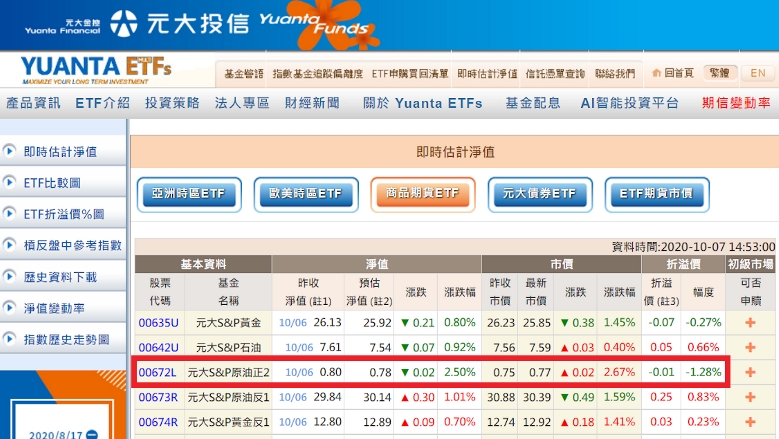
Task: Click plus icon in the 00642U row
Action: tap(750, 348)
